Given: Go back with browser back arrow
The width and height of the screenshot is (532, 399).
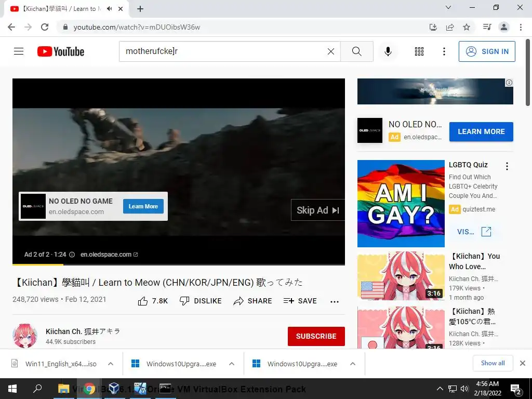Looking at the screenshot, I should (x=11, y=27).
